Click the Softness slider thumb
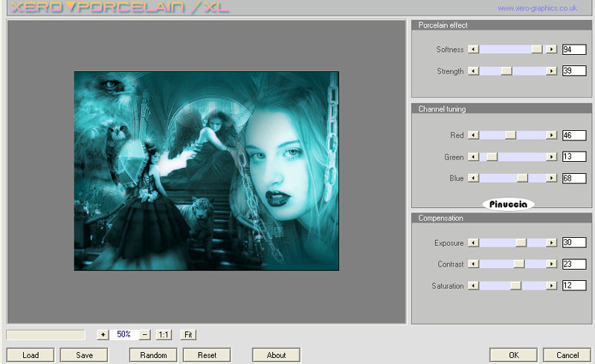 [537, 49]
